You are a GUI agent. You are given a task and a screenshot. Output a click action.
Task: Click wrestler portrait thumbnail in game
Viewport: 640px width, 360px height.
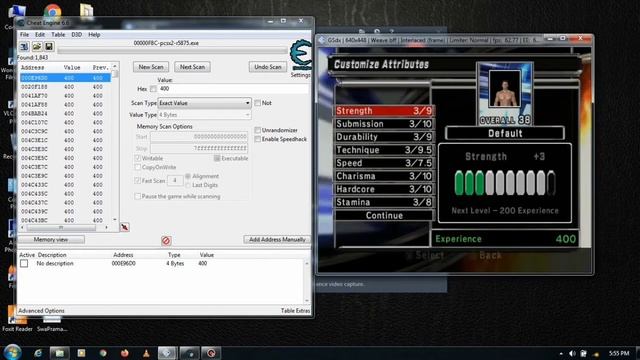click(x=505, y=89)
